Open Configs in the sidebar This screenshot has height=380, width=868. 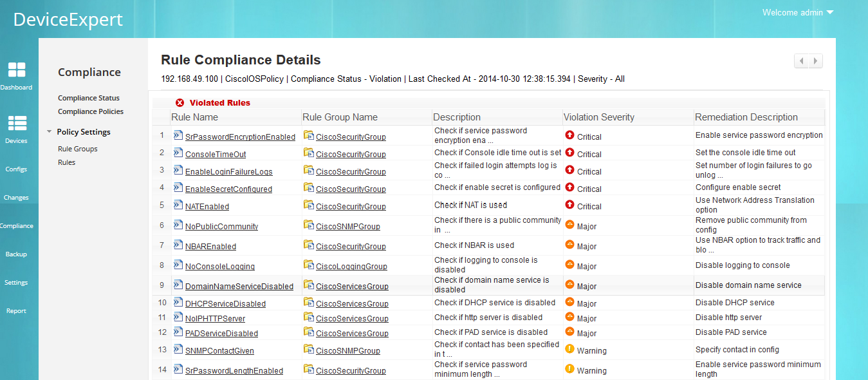pos(17,169)
